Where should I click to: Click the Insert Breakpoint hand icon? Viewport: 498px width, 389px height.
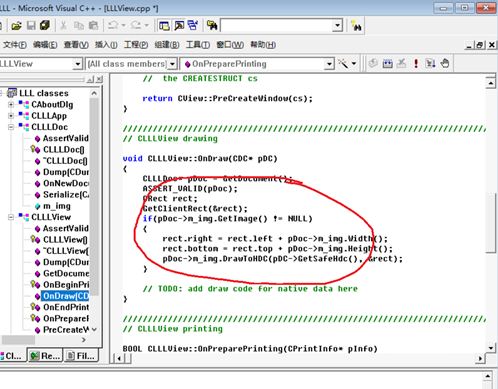445,63
